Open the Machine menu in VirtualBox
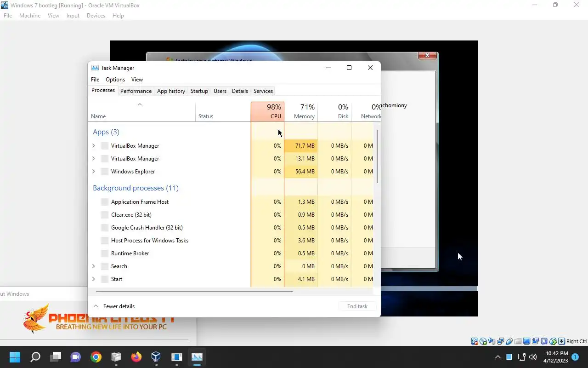 click(30, 16)
